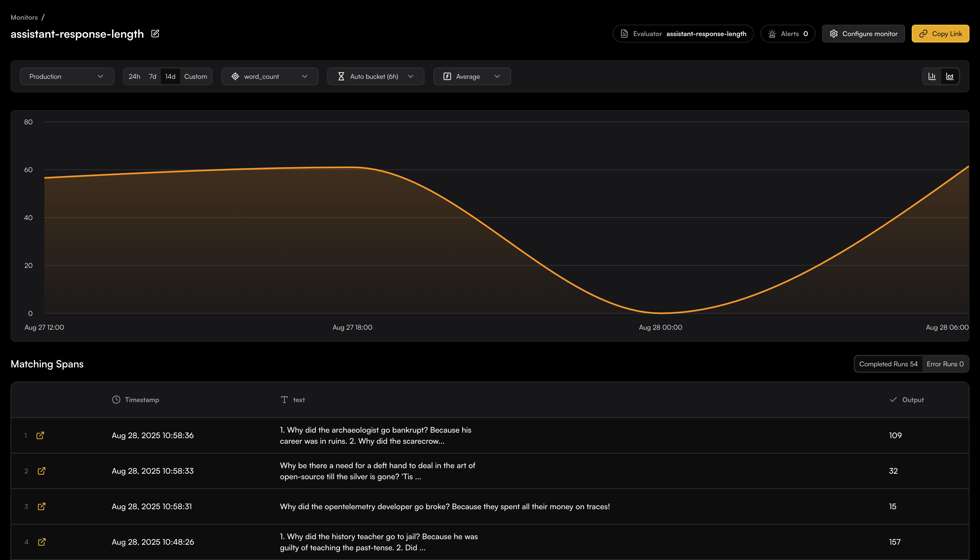Image resolution: width=980 pixels, height=560 pixels.
Task: Open span 1 external link icon
Action: pyautogui.click(x=40, y=435)
